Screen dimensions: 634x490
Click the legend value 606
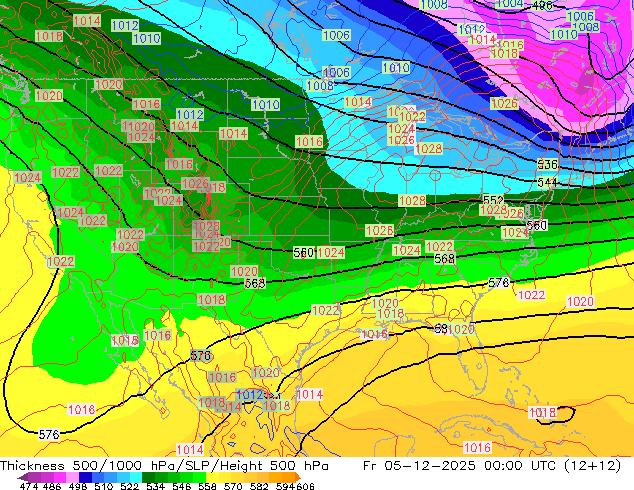pos(305,486)
